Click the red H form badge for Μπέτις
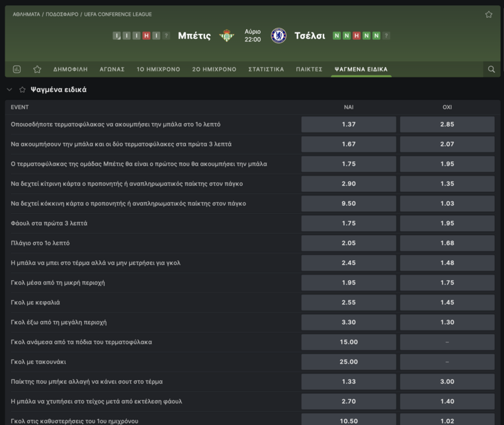The height and width of the screenshot is (425, 504). click(x=146, y=36)
